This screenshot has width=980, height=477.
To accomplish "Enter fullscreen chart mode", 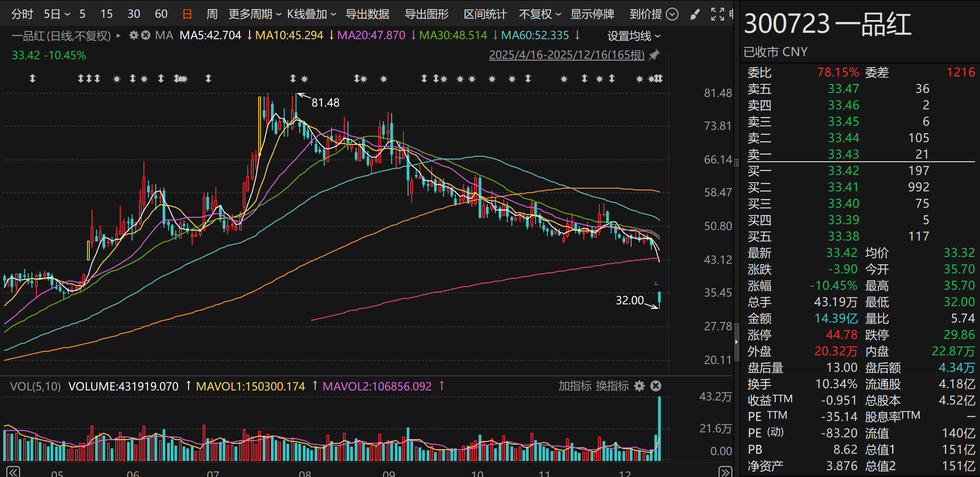I will (717, 15).
